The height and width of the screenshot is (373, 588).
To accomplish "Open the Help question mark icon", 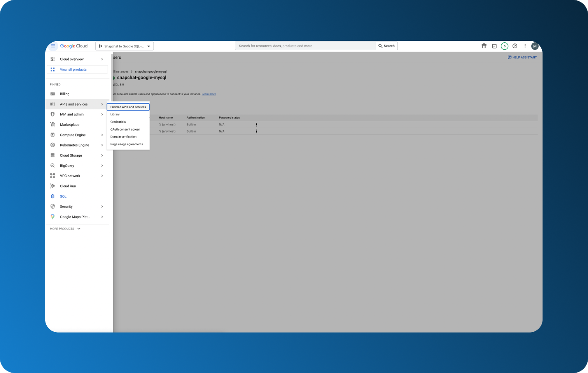I will click(514, 46).
